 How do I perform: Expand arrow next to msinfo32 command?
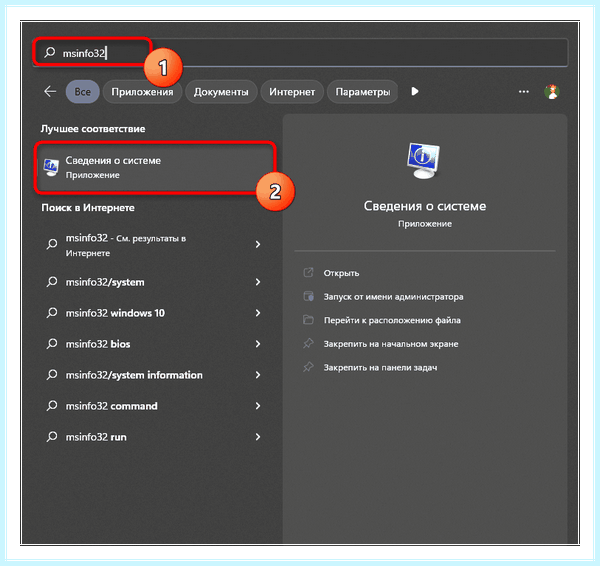pos(258,406)
